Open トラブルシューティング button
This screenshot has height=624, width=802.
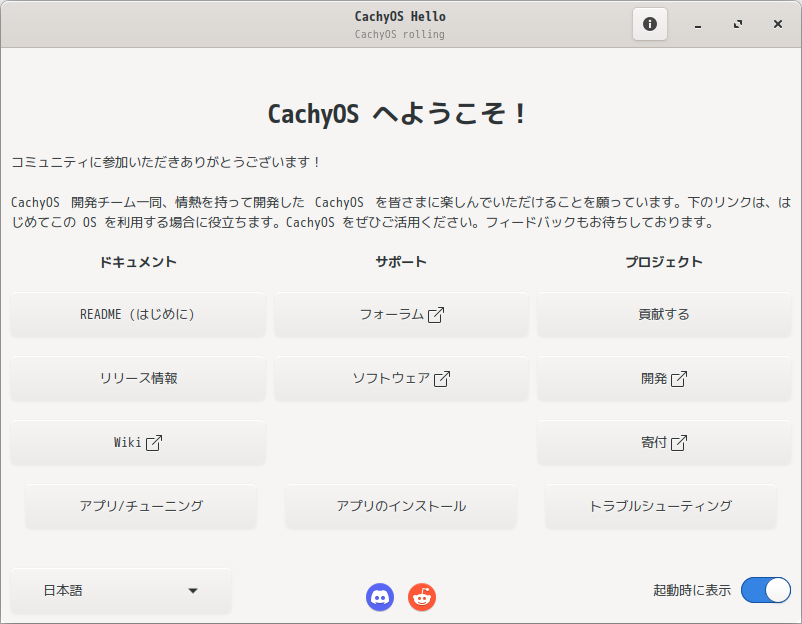point(661,506)
